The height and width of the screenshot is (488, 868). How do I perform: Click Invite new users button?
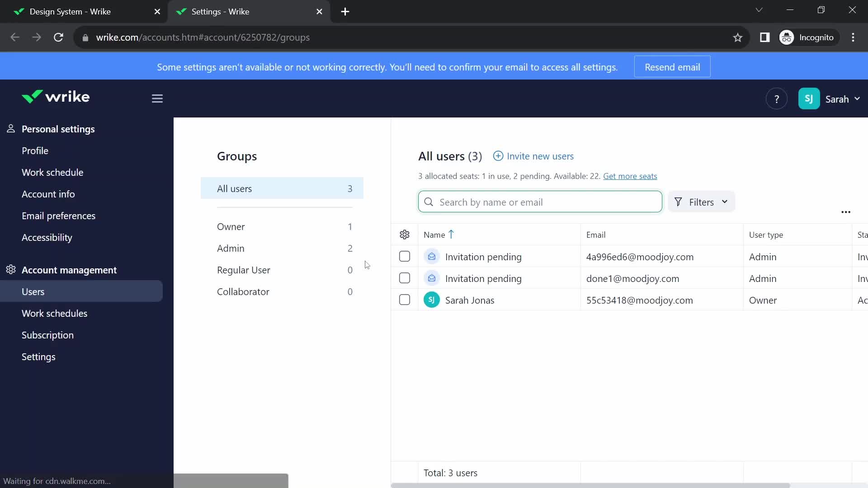click(533, 155)
